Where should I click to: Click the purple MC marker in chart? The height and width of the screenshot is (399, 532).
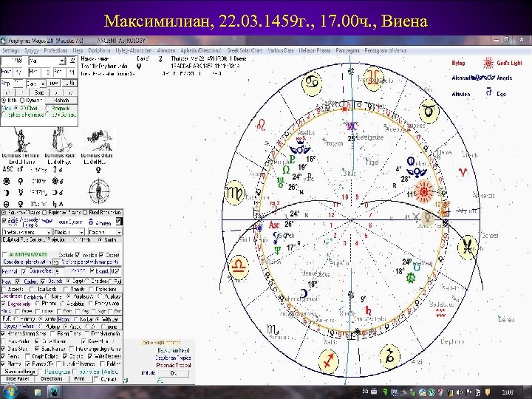(x=352, y=126)
